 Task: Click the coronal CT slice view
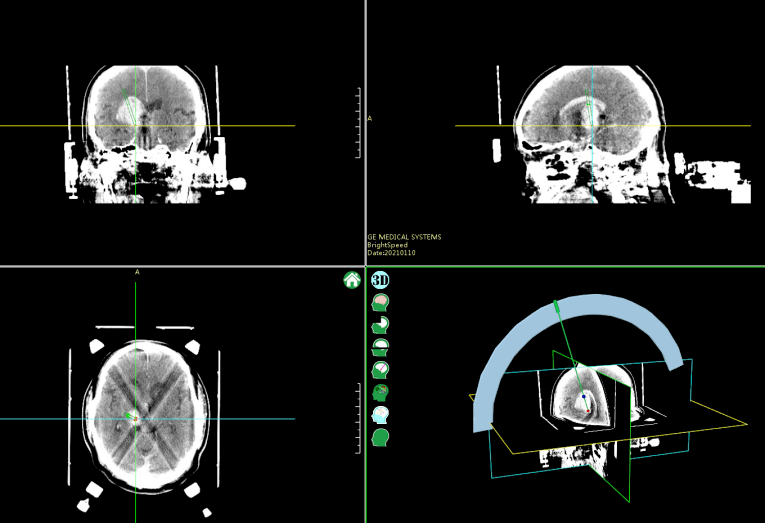click(x=147, y=134)
